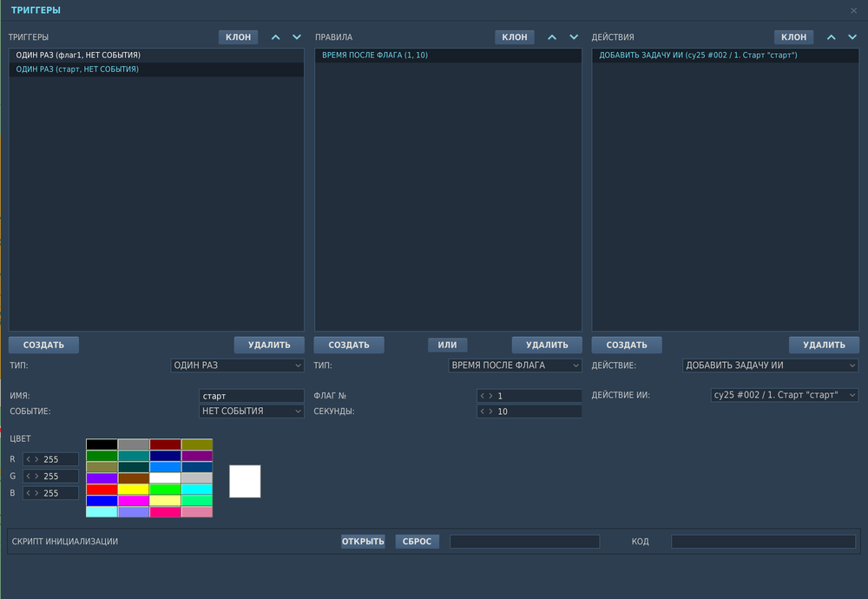
Task: Clone the selected action with КЛОН
Action: pos(794,37)
